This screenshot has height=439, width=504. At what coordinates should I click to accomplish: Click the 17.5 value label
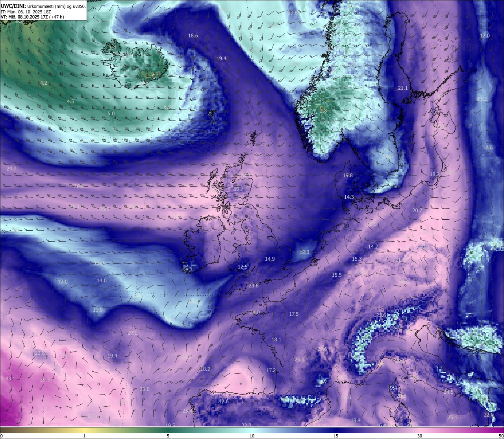(x=294, y=314)
